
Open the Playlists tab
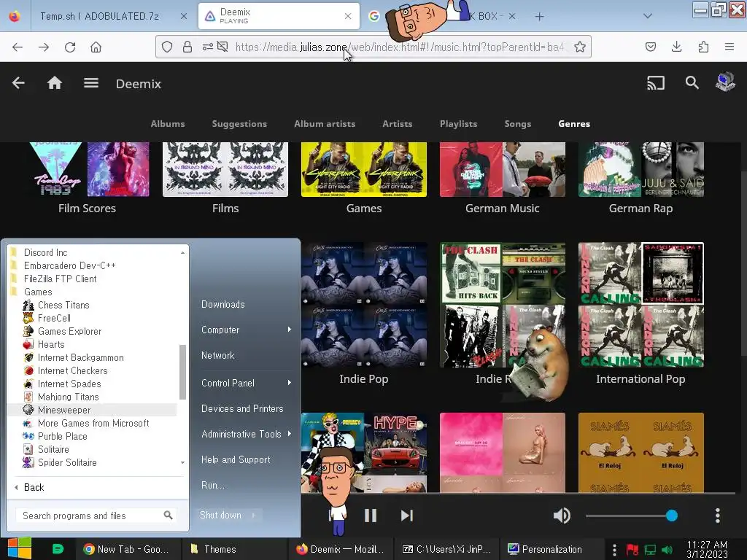tap(458, 124)
